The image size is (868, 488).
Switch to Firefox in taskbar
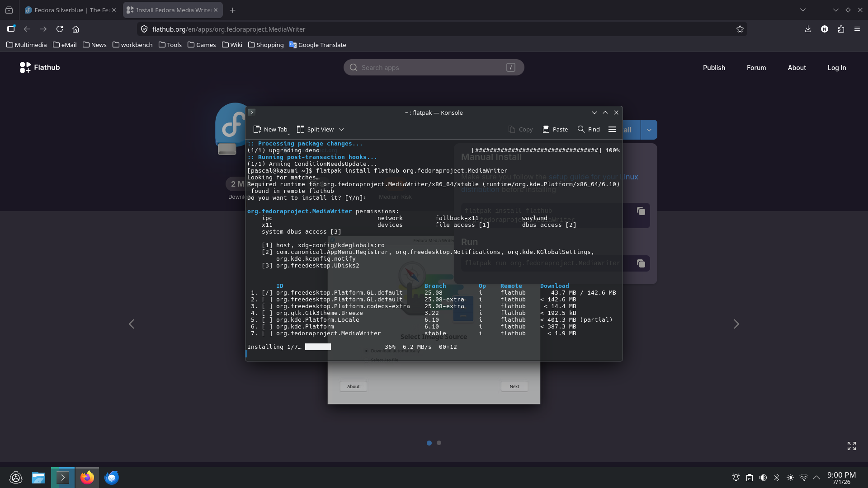click(x=87, y=478)
